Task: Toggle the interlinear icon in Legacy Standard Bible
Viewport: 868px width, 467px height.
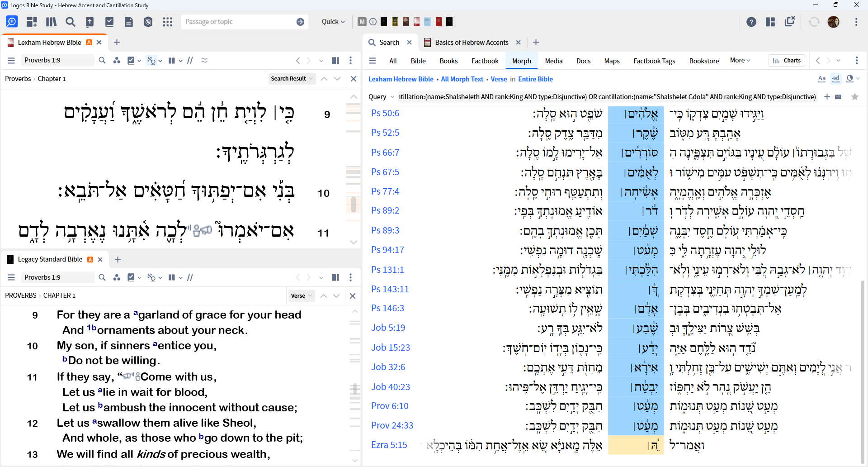Action: [x=151, y=277]
